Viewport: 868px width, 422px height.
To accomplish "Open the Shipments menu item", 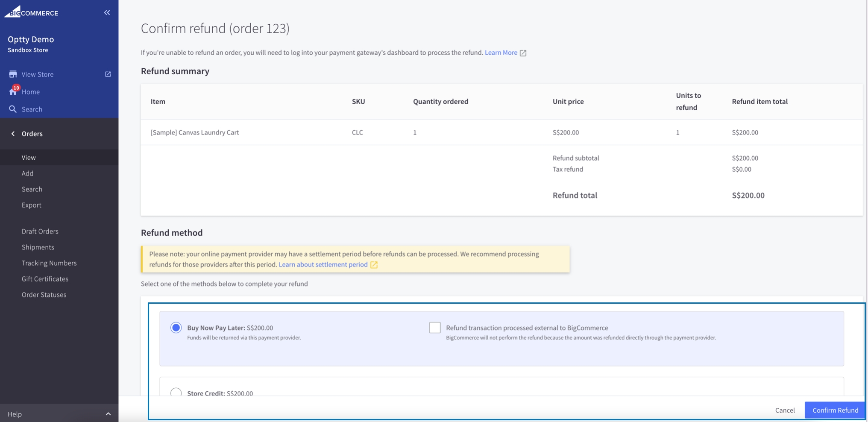I will coord(38,247).
